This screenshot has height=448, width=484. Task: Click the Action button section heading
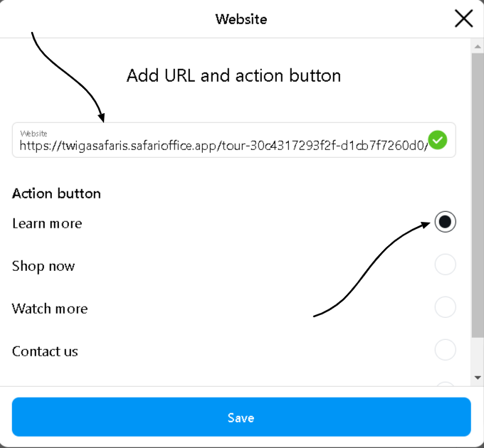(56, 193)
